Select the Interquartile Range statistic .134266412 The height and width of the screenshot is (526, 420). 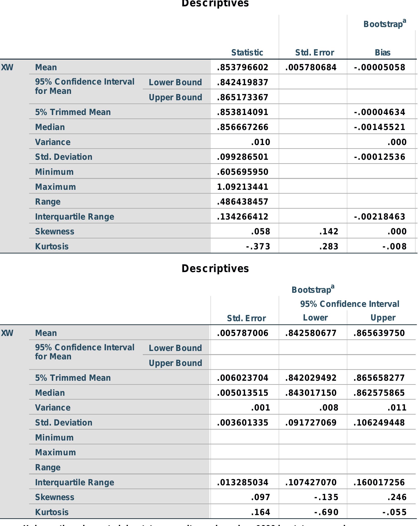pos(243,217)
